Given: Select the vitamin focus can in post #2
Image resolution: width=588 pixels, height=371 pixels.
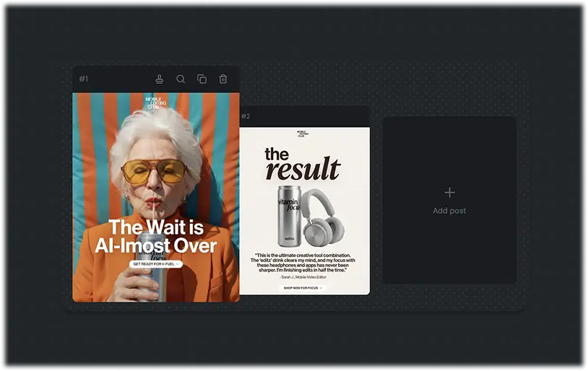Looking at the screenshot, I should 289,217.
